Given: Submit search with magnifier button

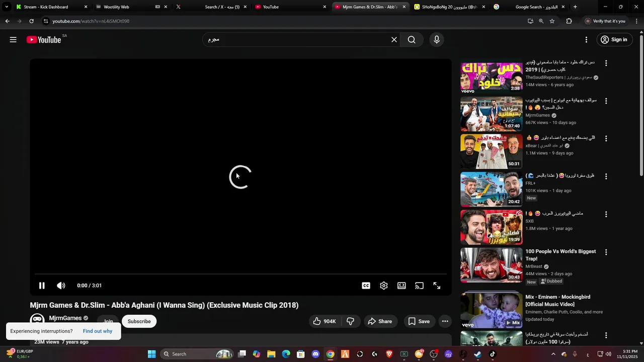Looking at the screenshot, I should (412, 40).
